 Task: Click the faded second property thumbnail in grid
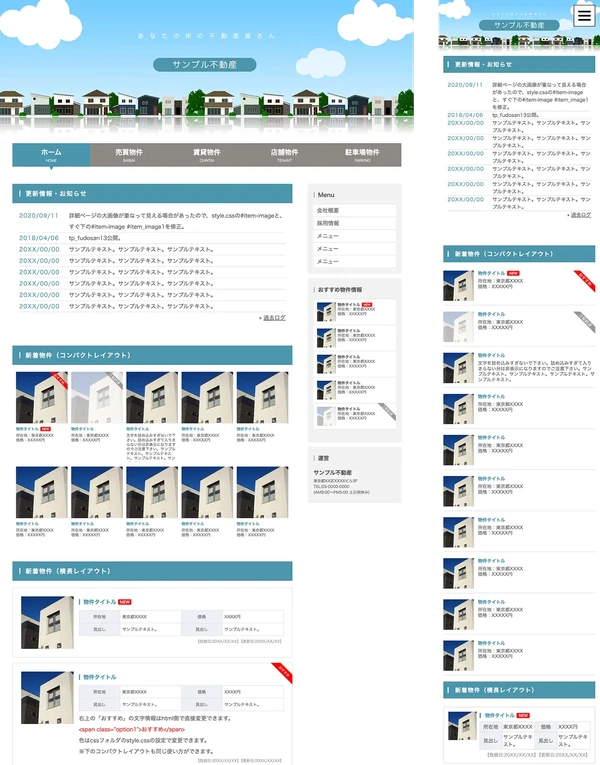(x=96, y=398)
